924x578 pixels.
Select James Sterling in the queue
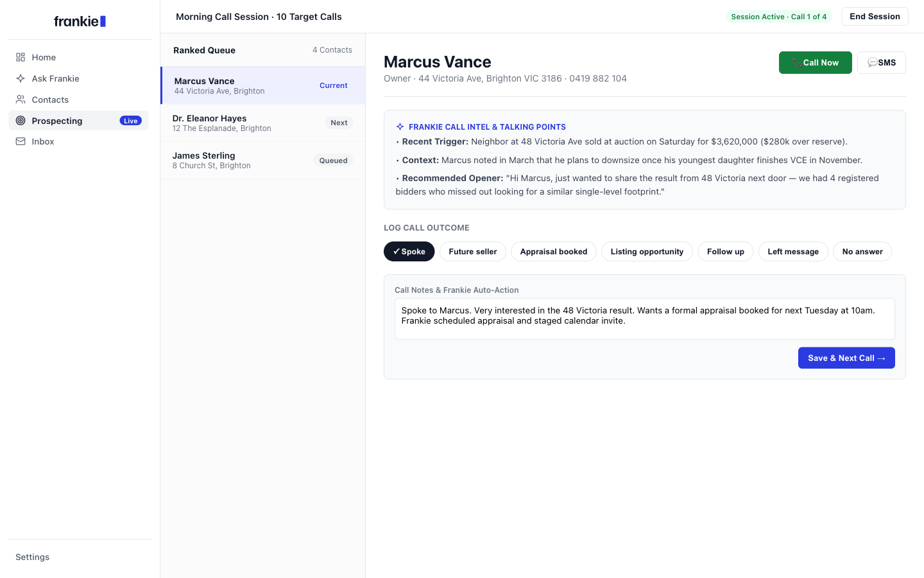click(x=263, y=160)
